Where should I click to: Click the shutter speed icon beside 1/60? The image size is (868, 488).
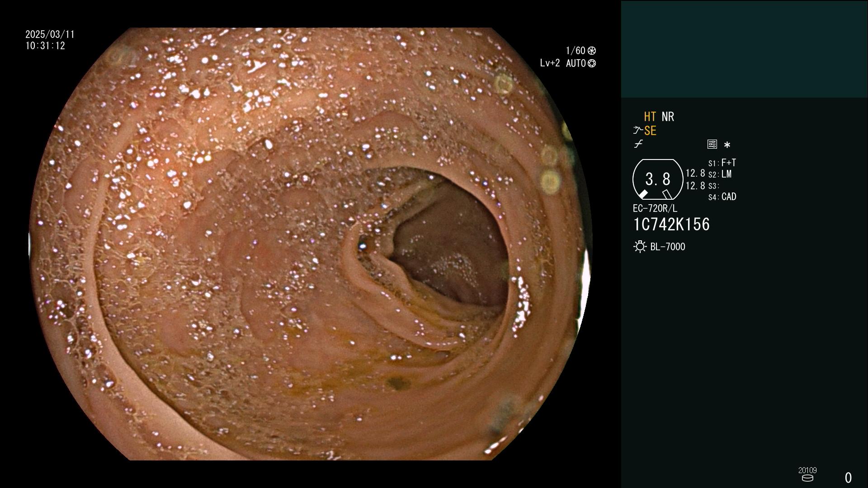coord(592,51)
